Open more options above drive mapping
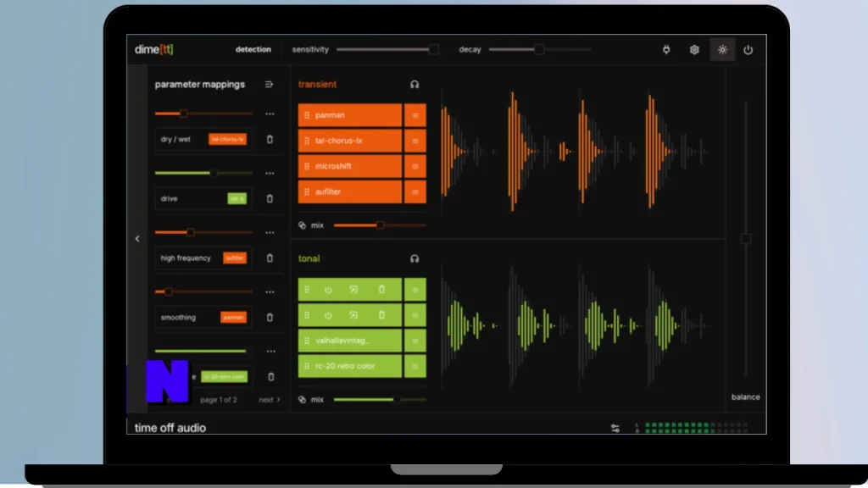Image resolution: width=868 pixels, height=488 pixels. click(x=270, y=173)
